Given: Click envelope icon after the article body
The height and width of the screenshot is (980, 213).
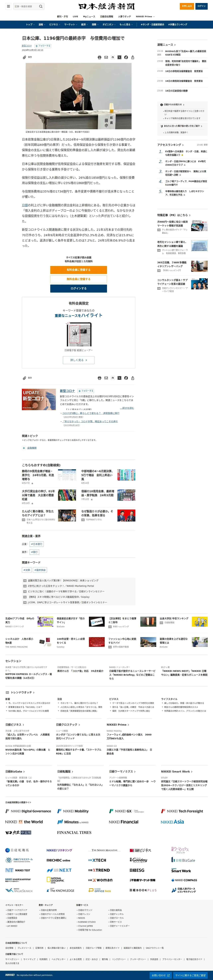Looking at the screenshot, I should (x=106, y=378).
